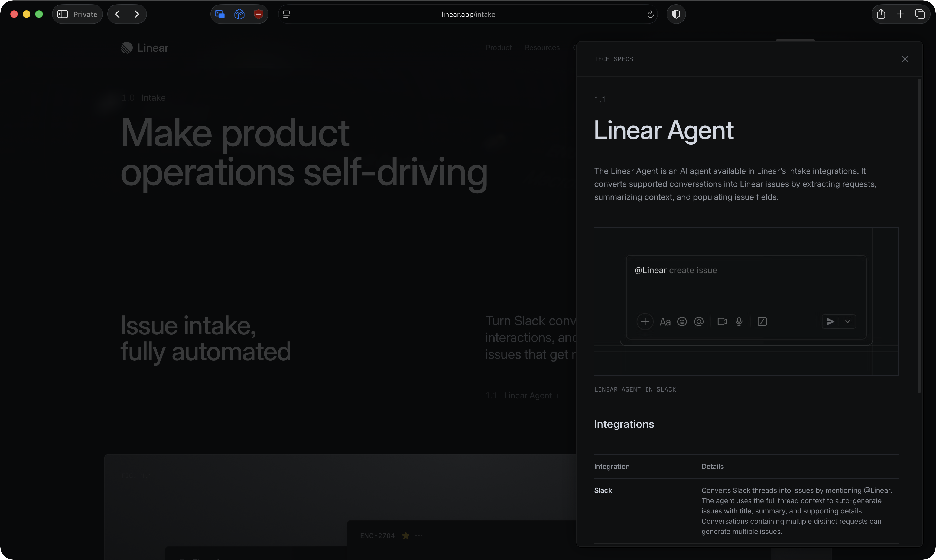Open slash command shortcuts in the composer

coord(762,321)
